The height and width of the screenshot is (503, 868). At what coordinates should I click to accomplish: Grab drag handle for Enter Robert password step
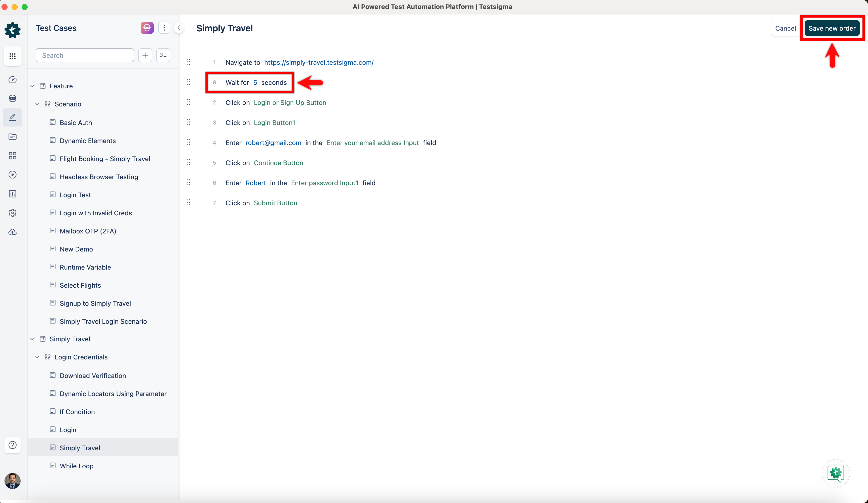[188, 182]
